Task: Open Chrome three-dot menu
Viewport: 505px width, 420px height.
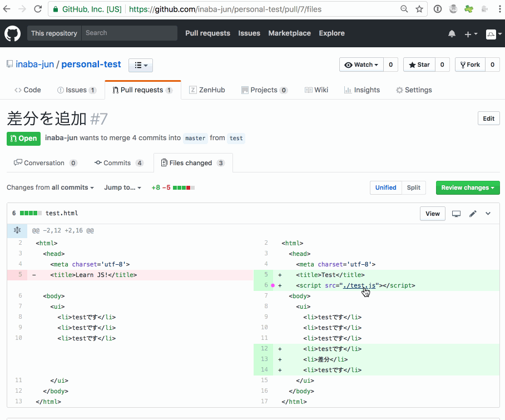Action: tap(499, 9)
